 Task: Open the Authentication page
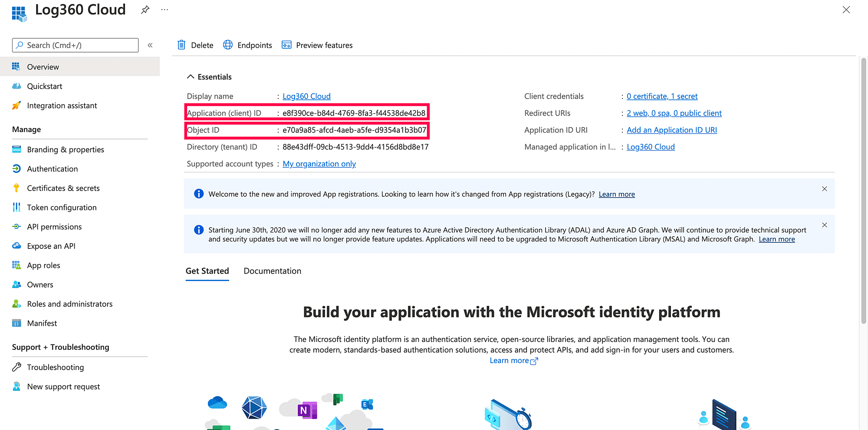tap(53, 169)
